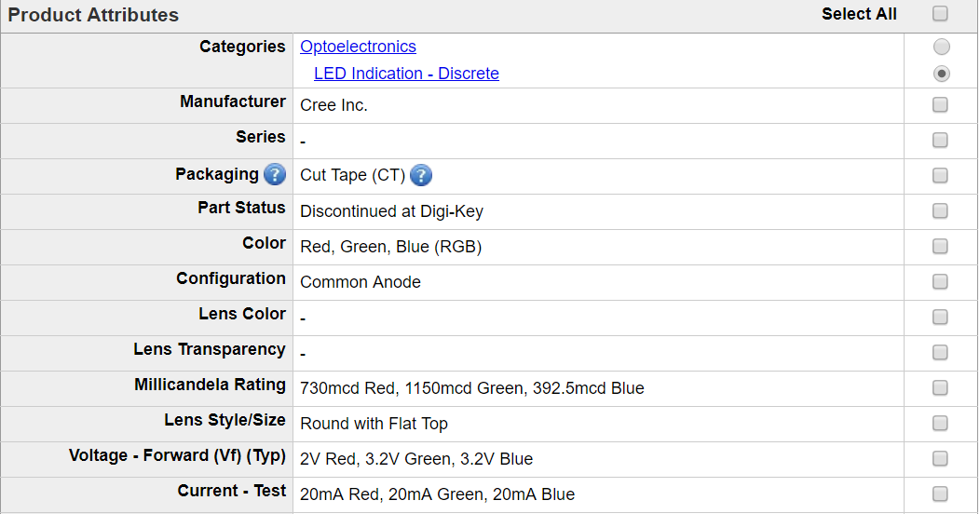Viewport: 980px width, 514px height.
Task: Tick the Color RGB checkbox
Action: (x=940, y=246)
